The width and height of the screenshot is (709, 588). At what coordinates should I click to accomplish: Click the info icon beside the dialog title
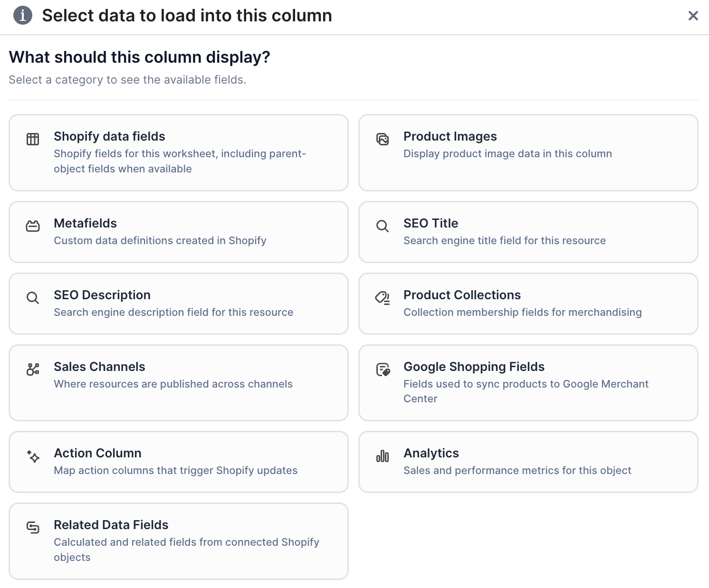tap(22, 15)
